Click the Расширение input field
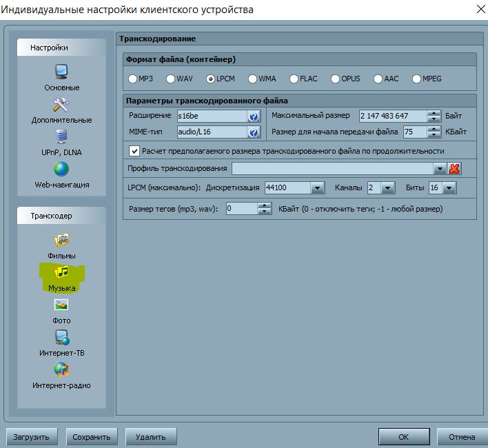The height and width of the screenshot is (448, 488). pos(212,116)
